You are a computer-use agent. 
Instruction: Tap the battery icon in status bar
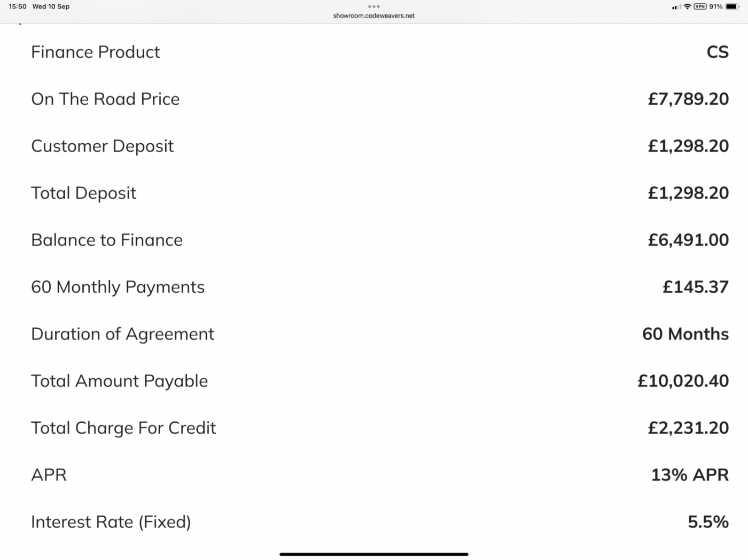click(x=733, y=6)
